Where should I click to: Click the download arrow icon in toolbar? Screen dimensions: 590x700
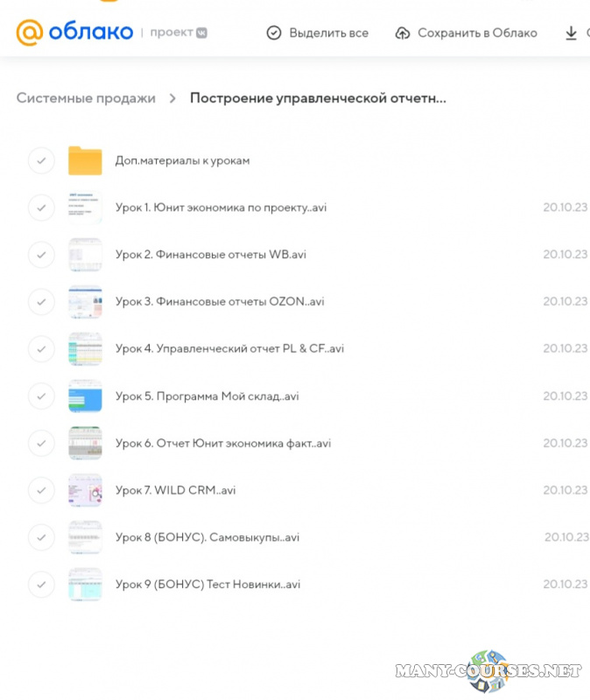click(571, 33)
